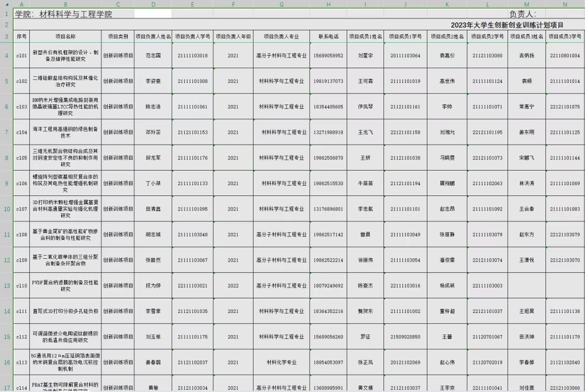Select column A header

(x=21, y=4)
